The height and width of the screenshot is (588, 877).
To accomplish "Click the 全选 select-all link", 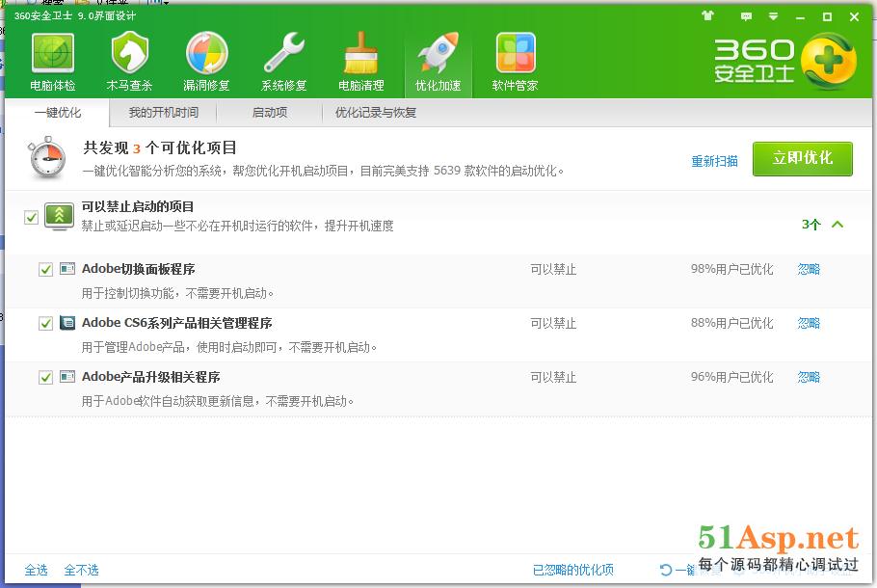I will (x=37, y=570).
